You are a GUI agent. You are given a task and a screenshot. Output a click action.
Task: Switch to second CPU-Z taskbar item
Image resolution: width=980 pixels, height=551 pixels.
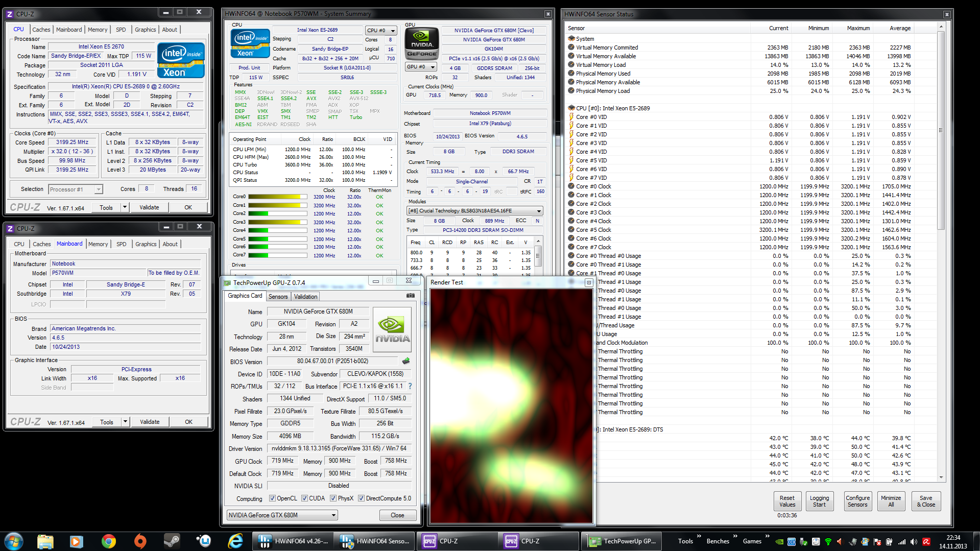click(x=538, y=541)
